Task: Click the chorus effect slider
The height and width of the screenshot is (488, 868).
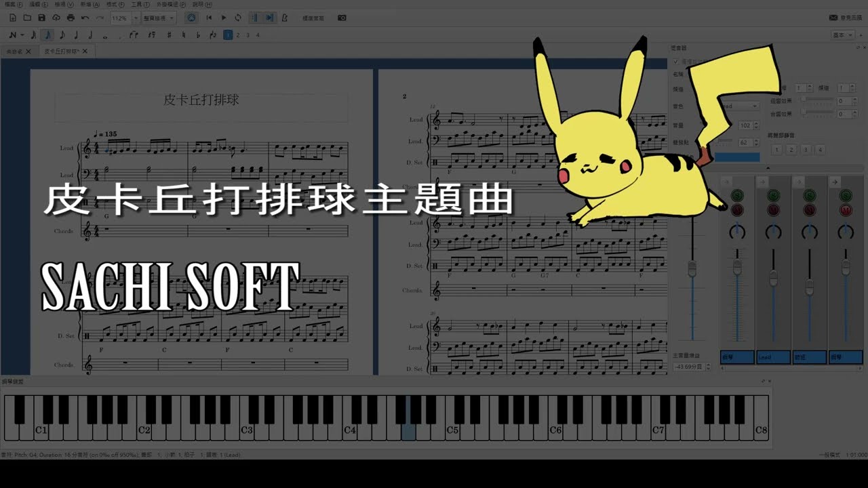Action: click(816, 114)
